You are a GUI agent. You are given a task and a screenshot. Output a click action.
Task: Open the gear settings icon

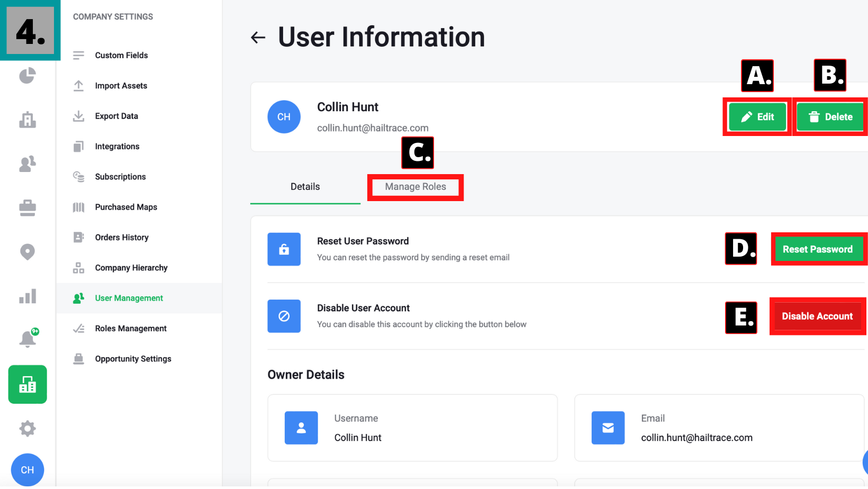(x=28, y=429)
